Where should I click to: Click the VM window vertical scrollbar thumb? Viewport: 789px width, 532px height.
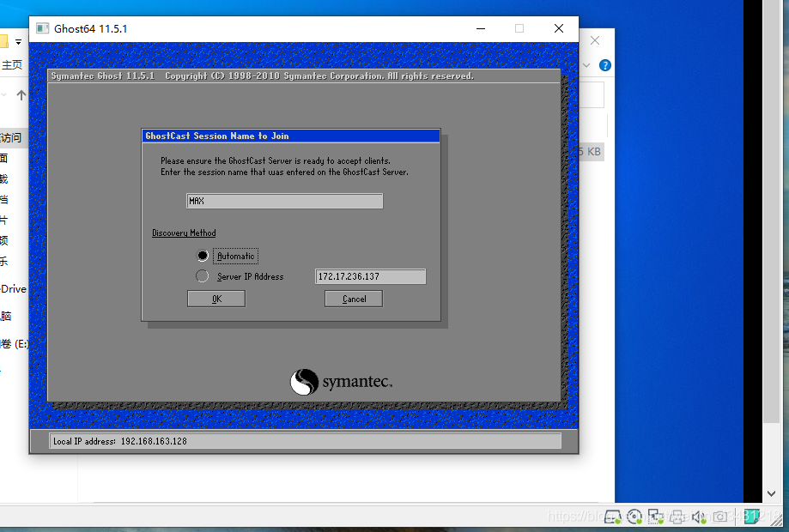(x=771, y=211)
